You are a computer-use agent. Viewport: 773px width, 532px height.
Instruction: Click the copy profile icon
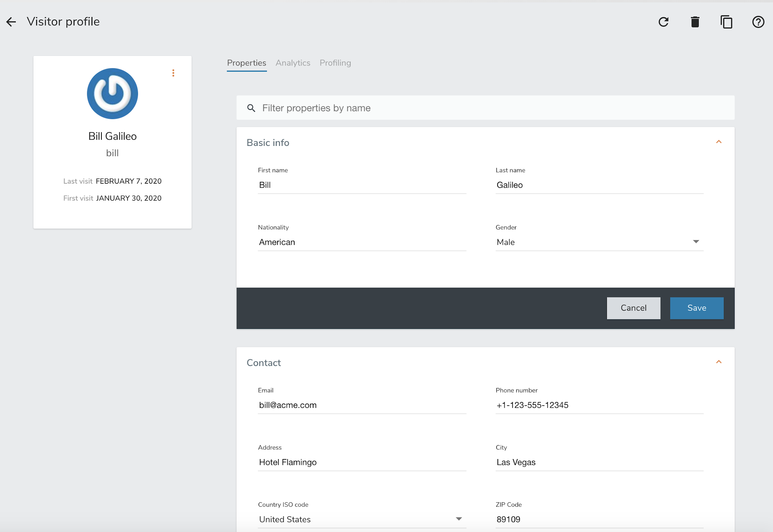pos(726,22)
